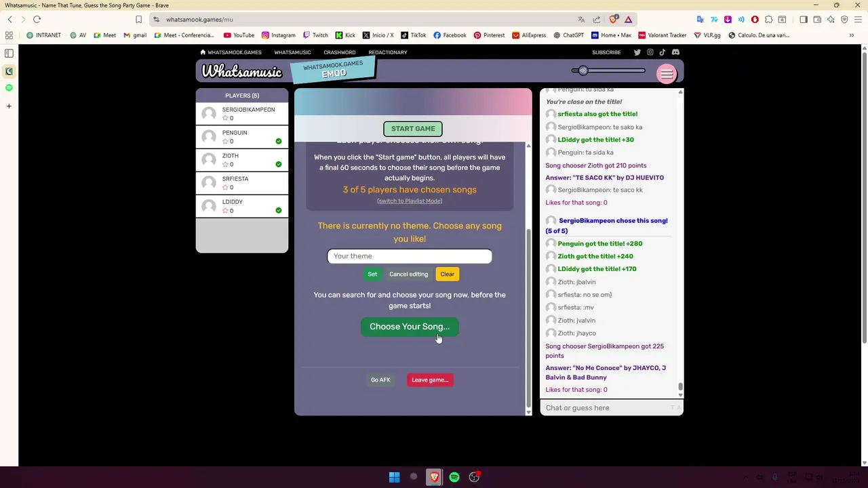Click the Your theme input field

click(410, 256)
